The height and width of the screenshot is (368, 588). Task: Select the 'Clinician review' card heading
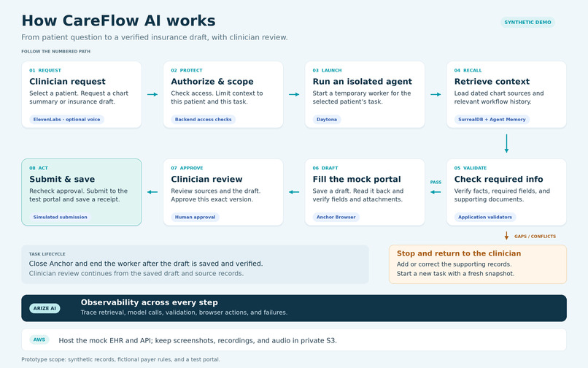coord(206,179)
